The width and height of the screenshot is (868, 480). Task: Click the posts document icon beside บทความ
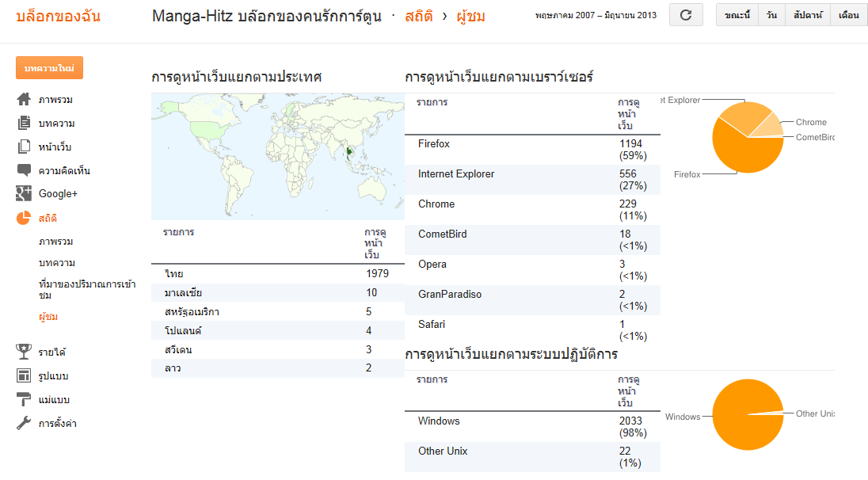(24, 123)
